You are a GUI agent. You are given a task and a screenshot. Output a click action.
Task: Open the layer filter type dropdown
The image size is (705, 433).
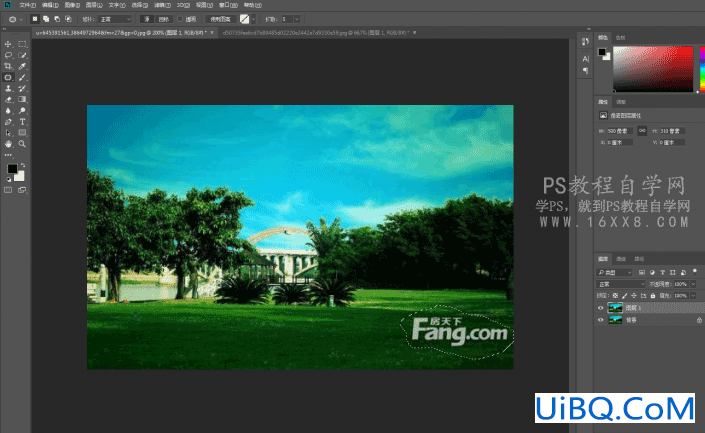[614, 272]
